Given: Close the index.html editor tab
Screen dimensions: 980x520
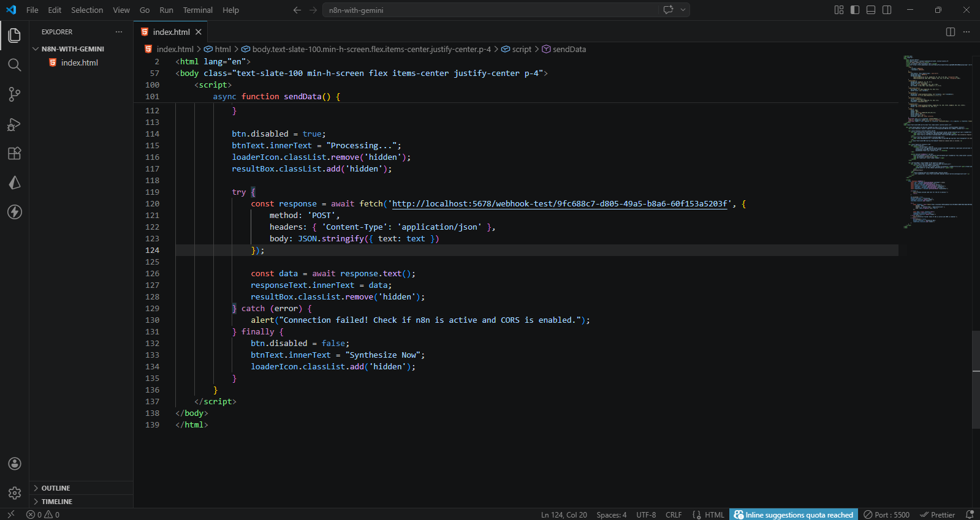Looking at the screenshot, I should pos(199,32).
